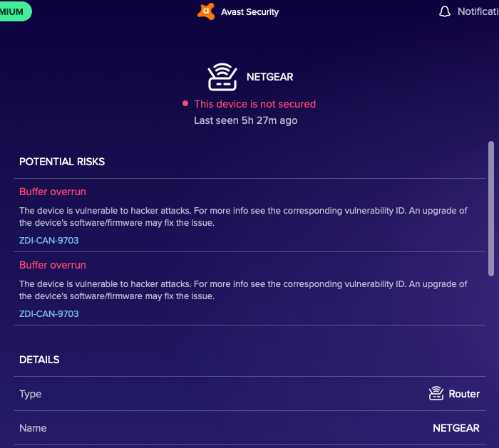
Task: Click the POTENTIAL RISKS section header
Action: (x=62, y=162)
